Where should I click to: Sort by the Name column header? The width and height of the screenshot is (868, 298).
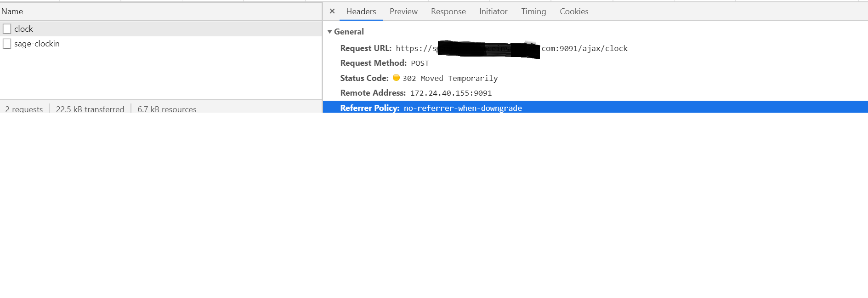point(12,11)
